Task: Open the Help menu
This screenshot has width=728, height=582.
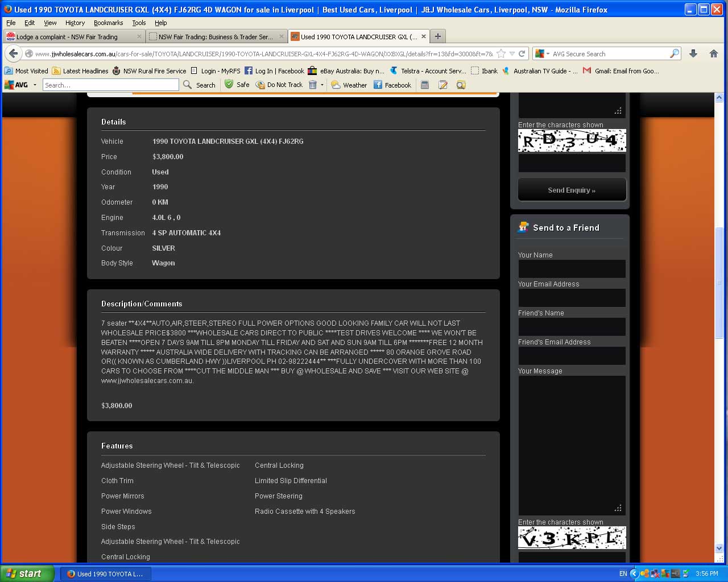Action: coord(161,23)
